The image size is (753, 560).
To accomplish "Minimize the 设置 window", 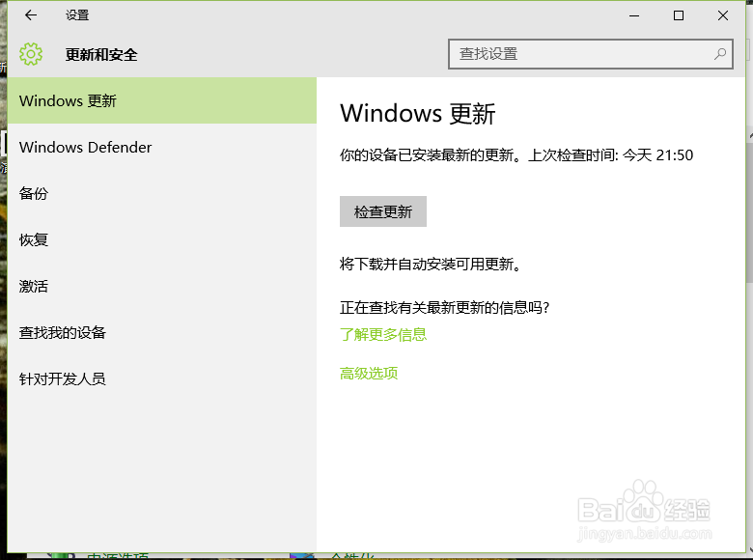I will (x=634, y=15).
